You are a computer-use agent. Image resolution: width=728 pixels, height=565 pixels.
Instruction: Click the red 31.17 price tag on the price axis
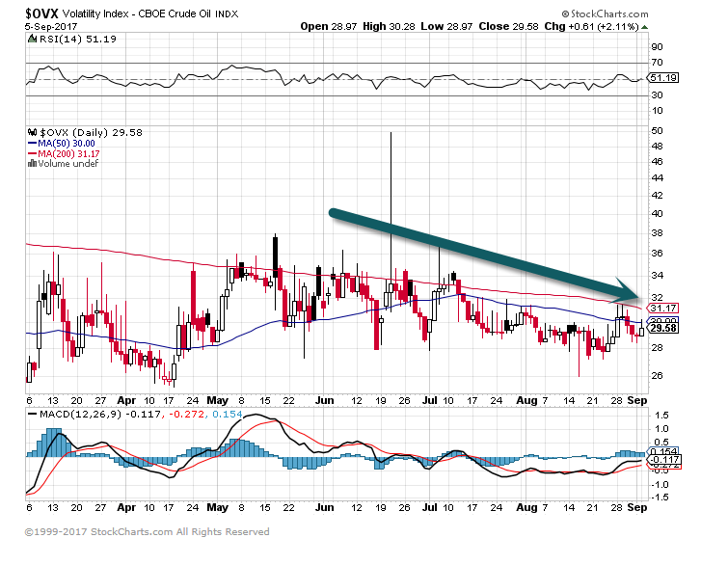coord(663,309)
